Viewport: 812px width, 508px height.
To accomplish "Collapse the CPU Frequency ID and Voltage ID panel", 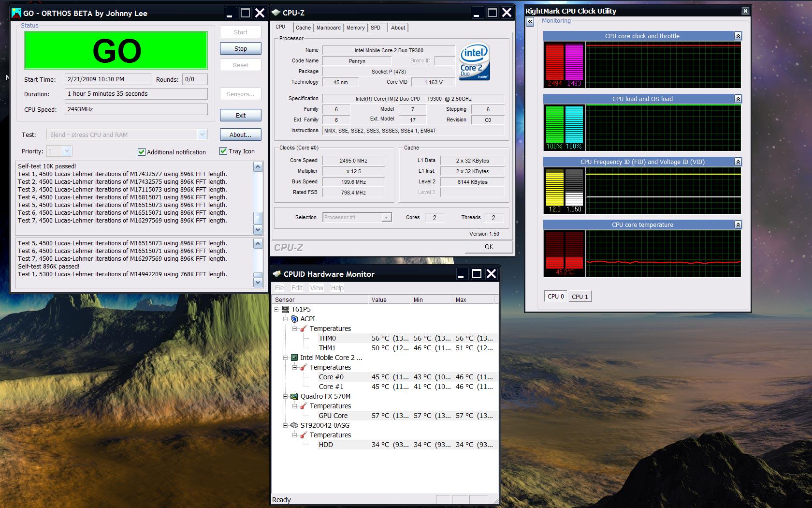I will [x=738, y=162].
